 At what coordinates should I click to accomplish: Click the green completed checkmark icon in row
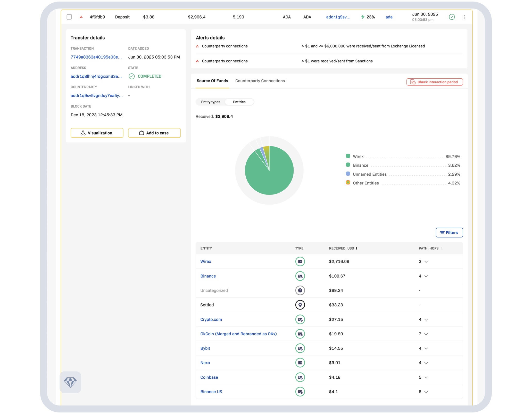(x=452, y=17)
